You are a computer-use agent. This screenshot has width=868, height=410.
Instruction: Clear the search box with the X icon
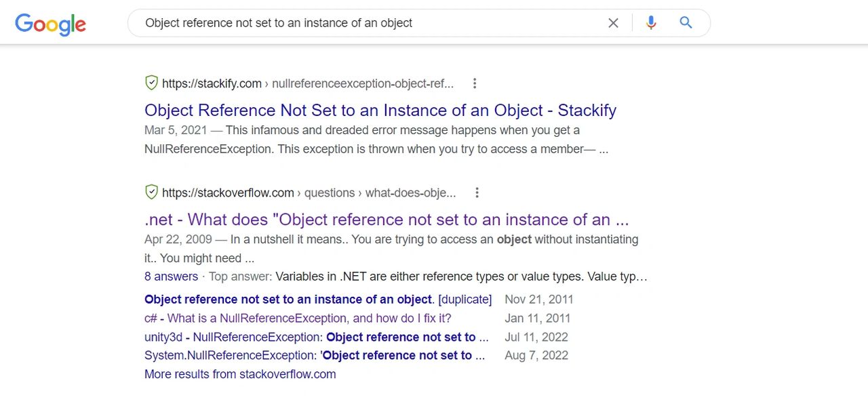(x=613, y=23)
